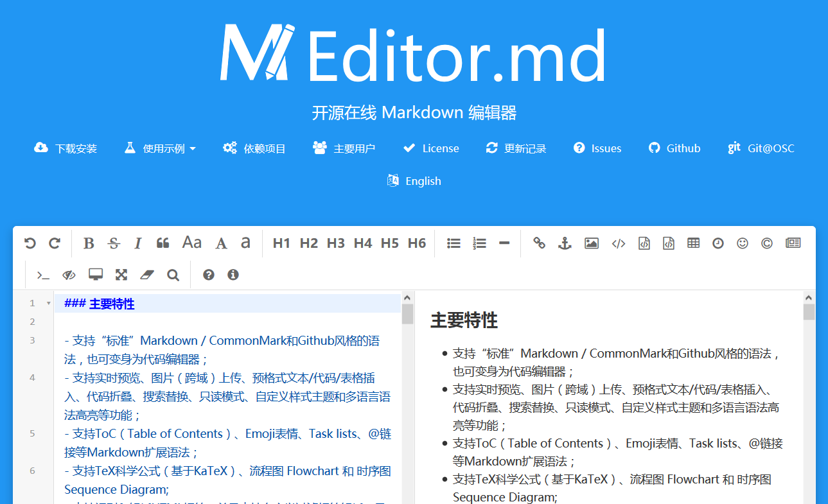Click the Editor.md logo
Screen dimensions: 828x504
coord(413,53)
